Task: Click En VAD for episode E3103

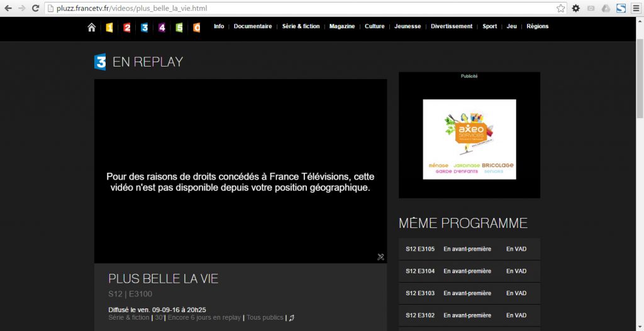Action: point(516,293)
